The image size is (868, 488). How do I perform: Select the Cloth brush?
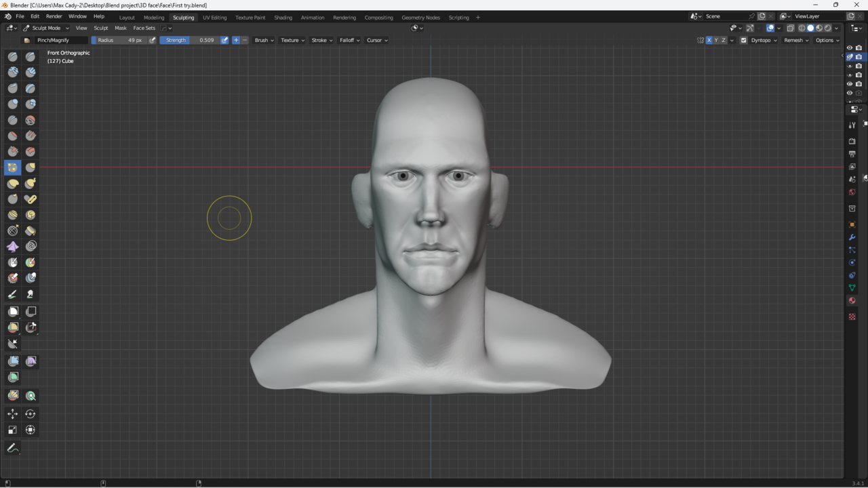coord(13,246)
